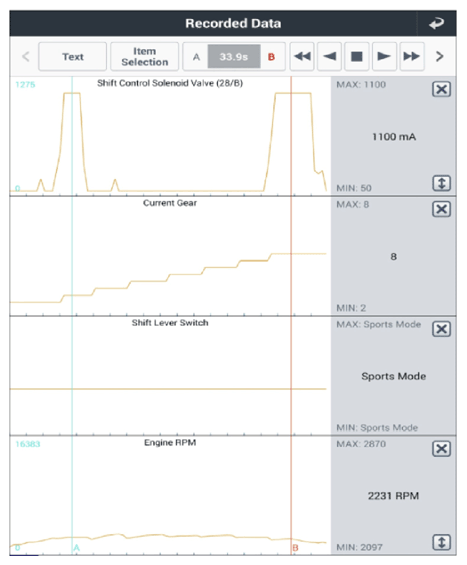Click the back arrow in the header

tap(436, 23)
